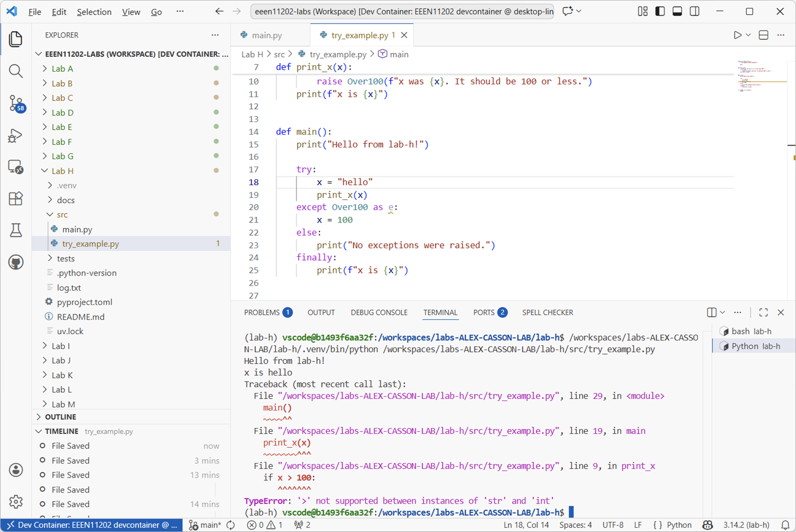This screenshot has height=532, width=796.
Task: Open the PROBLEMS panel tab
Action: (x=262, y=313)
